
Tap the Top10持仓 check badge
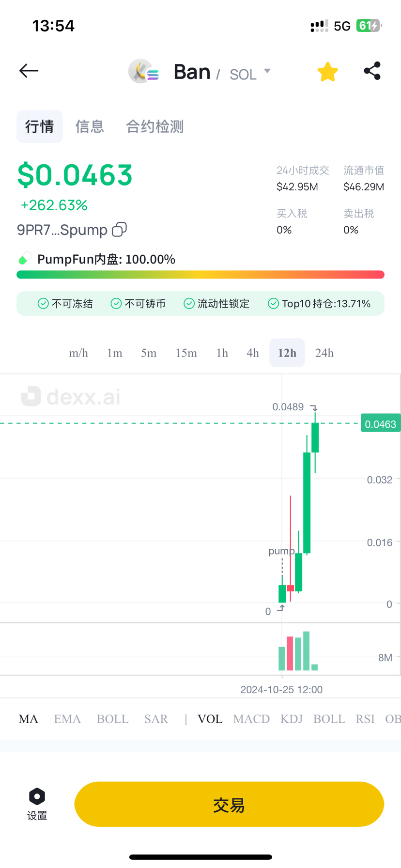pos(319,304)
